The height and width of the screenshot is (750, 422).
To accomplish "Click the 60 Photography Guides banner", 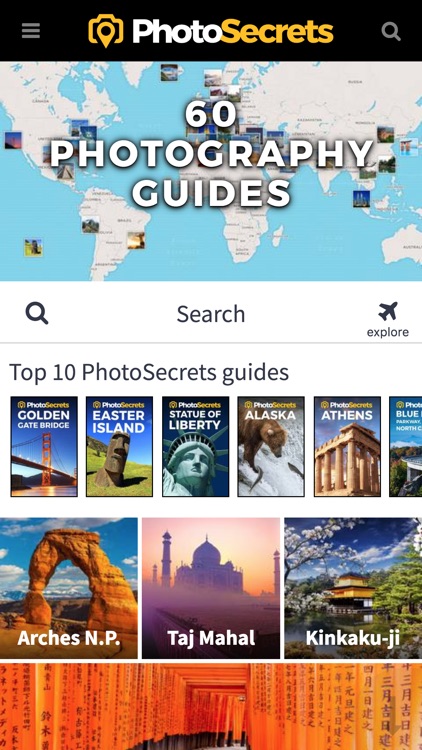I will [211, 155].
